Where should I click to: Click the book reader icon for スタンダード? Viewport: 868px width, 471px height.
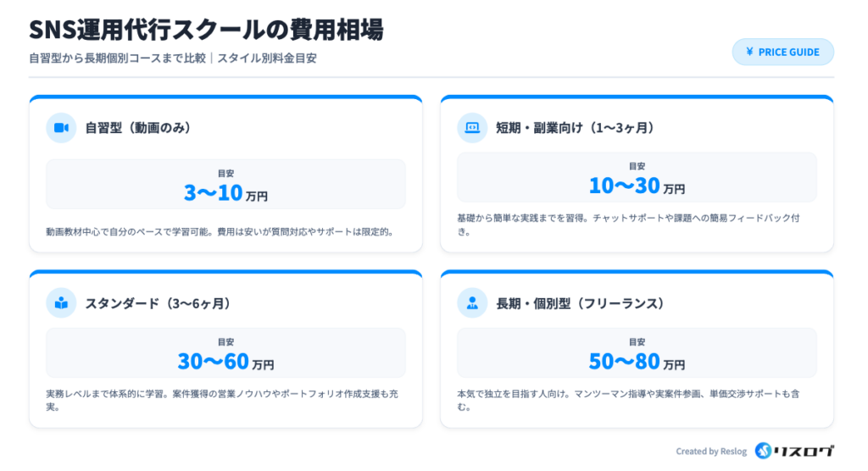61,302
